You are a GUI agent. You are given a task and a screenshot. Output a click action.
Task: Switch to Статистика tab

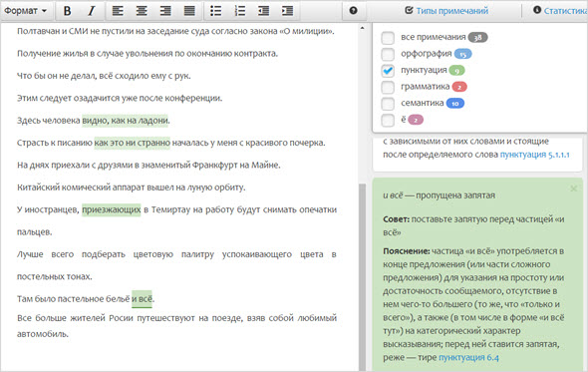point(560,11)
